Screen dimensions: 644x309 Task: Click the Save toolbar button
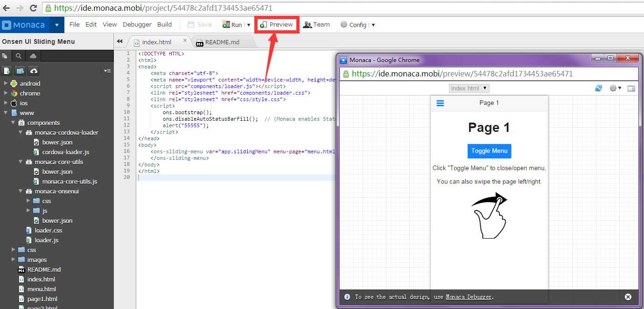click(200, 25)
